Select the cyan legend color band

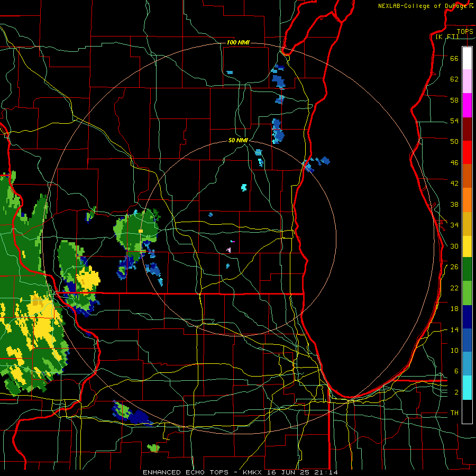467,388
